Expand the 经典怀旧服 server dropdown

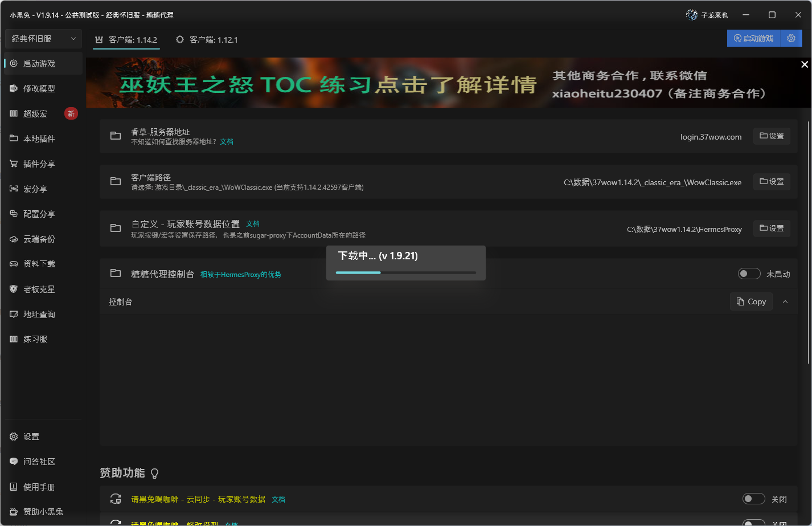pos(44,39)
